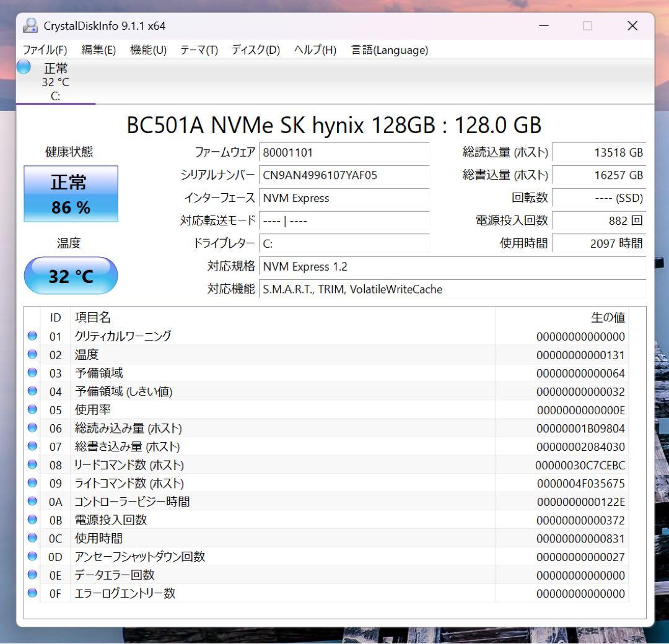The height and width of the screenshot is (644, 669).
Task: Click the status orb for エラーログエントリー数 row
Action: pyautogui.click(x=32, y=593)
